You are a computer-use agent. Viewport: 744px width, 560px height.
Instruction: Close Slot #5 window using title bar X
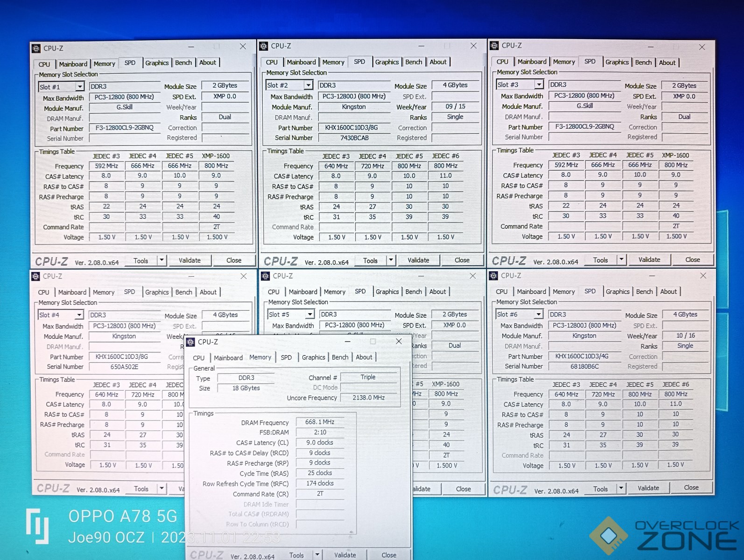pos(472,276)
